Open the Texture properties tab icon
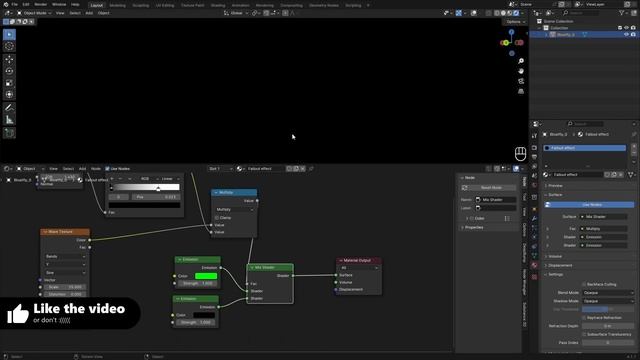The image size is (640, 360). coord(534,277)
